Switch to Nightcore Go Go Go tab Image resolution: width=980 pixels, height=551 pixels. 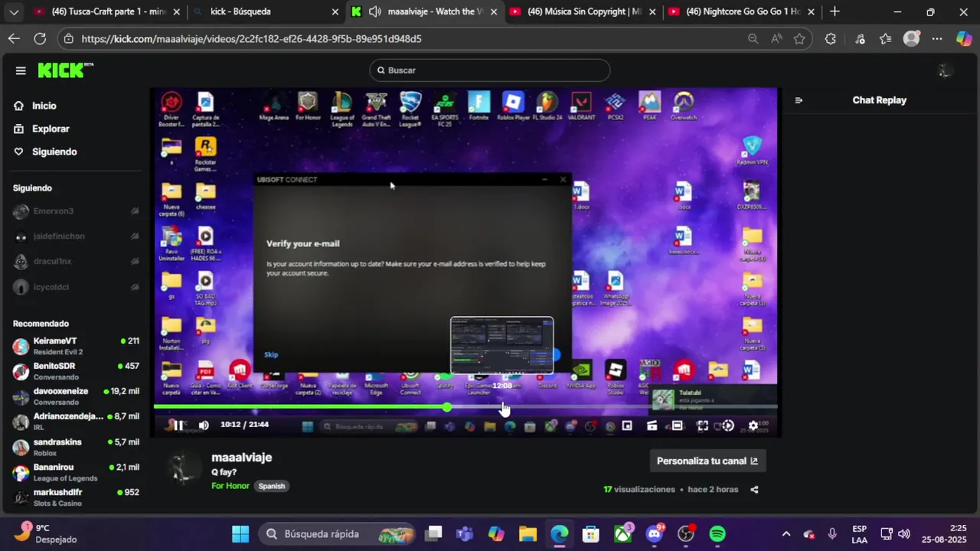coord(739,11)
